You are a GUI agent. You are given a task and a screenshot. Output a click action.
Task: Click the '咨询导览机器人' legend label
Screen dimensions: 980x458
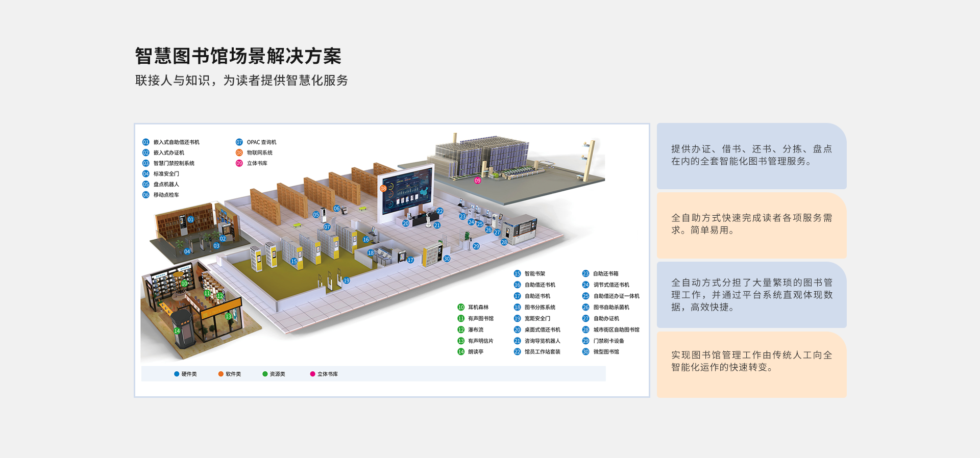tap(542, 341)
